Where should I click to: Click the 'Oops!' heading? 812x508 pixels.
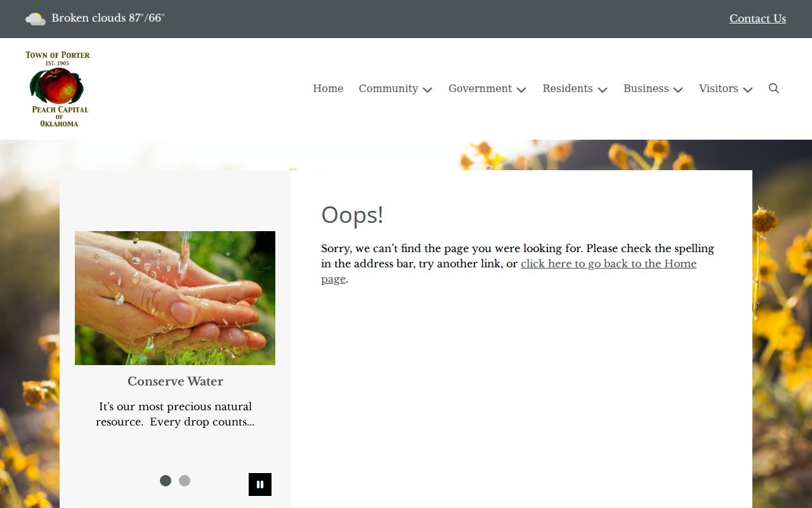352,215
